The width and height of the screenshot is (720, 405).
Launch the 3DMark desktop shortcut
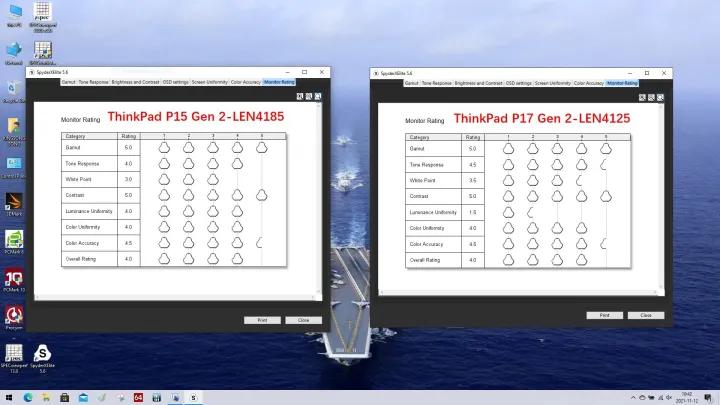coord(14,204)
